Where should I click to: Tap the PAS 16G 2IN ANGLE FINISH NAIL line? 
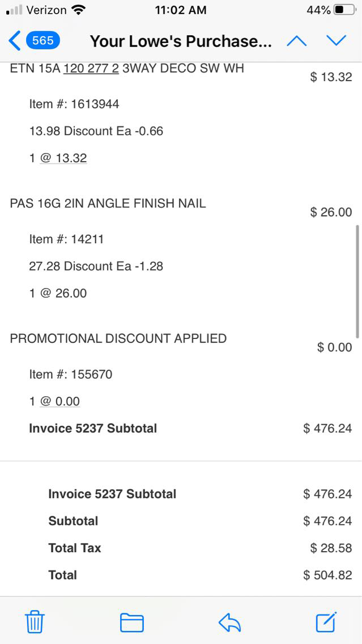[108, 203]
